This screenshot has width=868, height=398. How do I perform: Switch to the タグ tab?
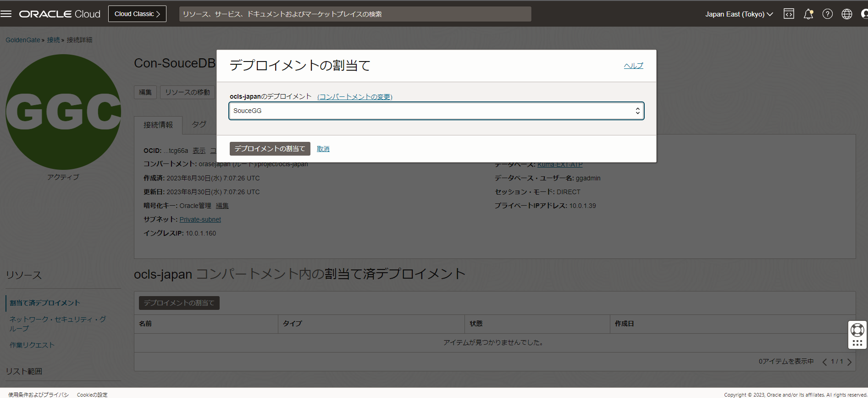point(199,124)
